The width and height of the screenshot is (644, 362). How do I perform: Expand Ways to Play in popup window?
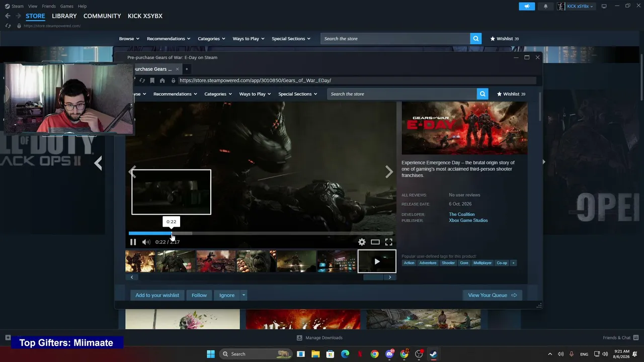point(255,94)
